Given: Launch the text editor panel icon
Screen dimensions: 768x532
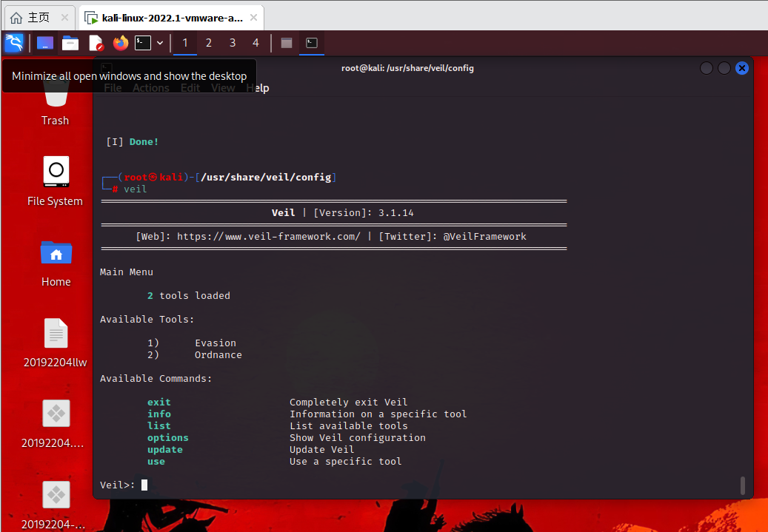Looking at the screenshot, I should click(x=96, y=43).
